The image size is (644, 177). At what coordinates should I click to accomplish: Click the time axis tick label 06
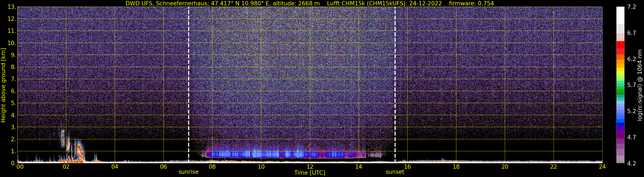pyautogui.click(x=163, y=167)
